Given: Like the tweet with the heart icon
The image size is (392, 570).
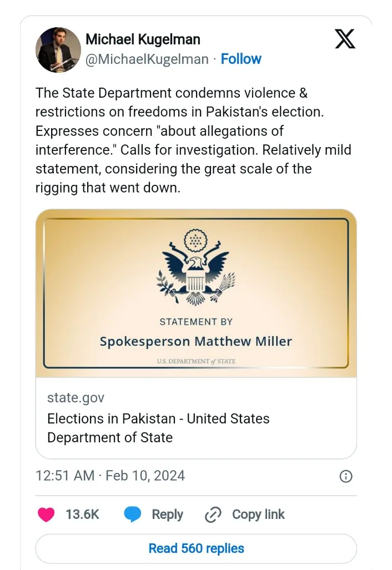Looking at the screenshot, I should pyautogui.click(x=46, y=514).
